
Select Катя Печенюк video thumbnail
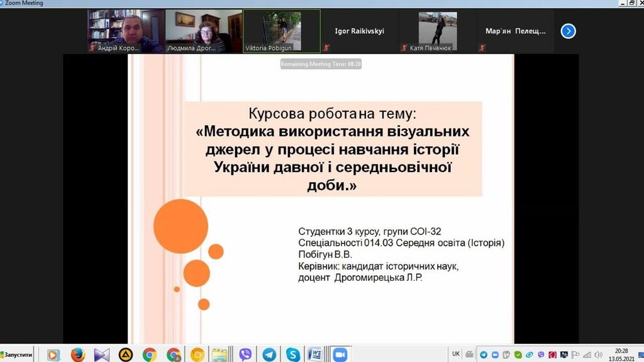point(437,31)
